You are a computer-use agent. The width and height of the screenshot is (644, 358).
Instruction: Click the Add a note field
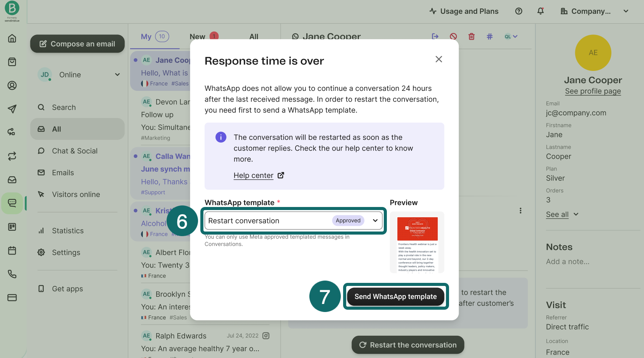568,262
